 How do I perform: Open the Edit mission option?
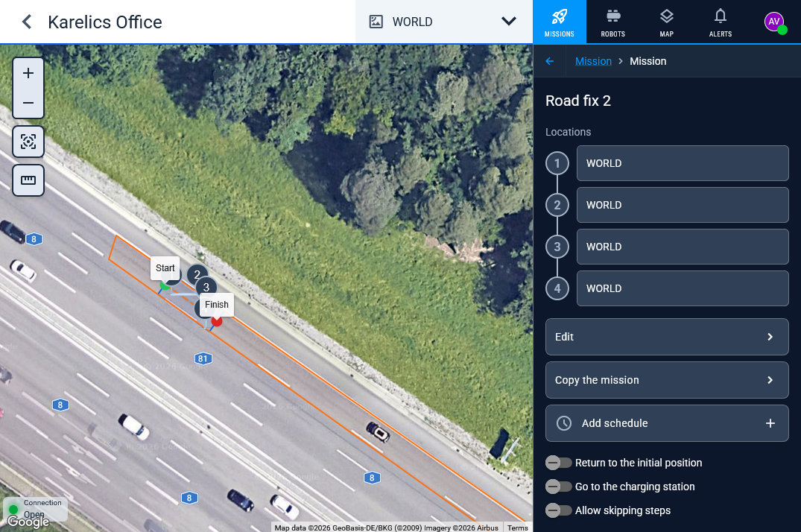point(667,337)
